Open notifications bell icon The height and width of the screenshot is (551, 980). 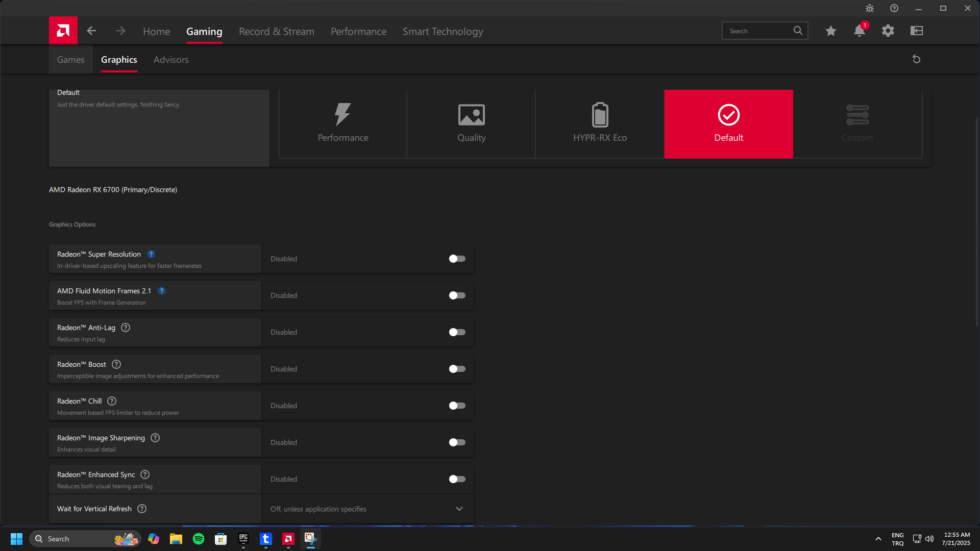coord(860,31)
